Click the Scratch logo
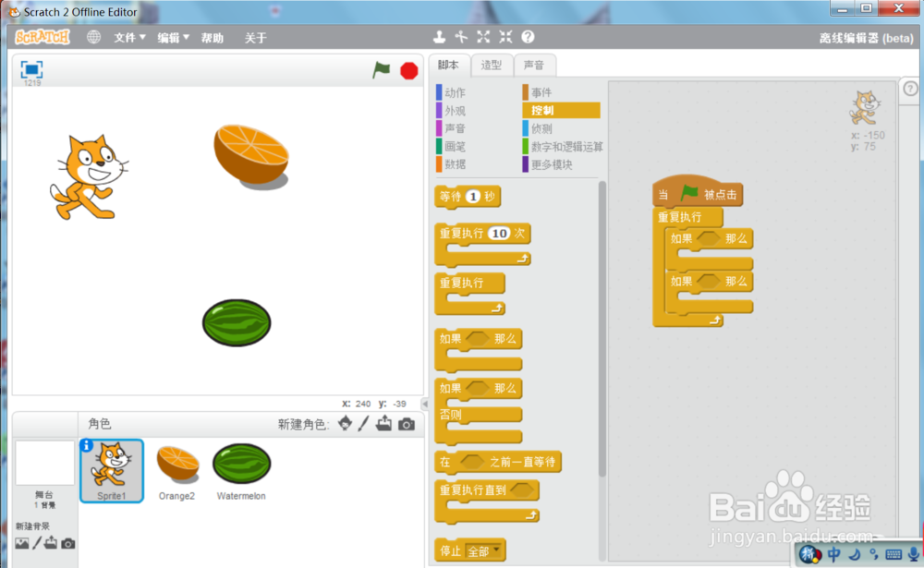 click(42, 37)
